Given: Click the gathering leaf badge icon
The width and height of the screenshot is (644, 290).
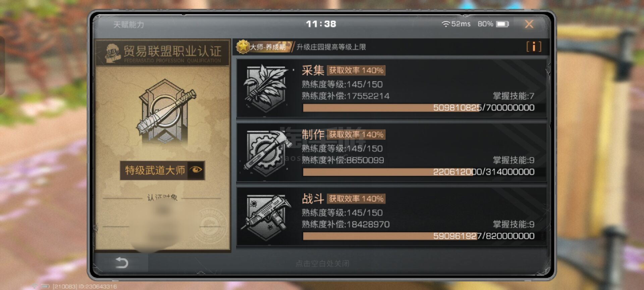Looking at the screenshot, I should (266, 88).
